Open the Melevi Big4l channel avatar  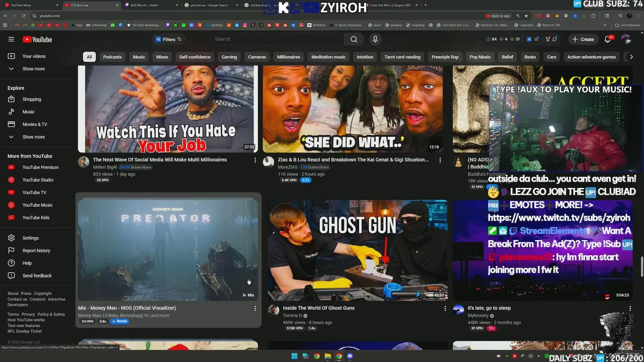[x=84, y=162]
